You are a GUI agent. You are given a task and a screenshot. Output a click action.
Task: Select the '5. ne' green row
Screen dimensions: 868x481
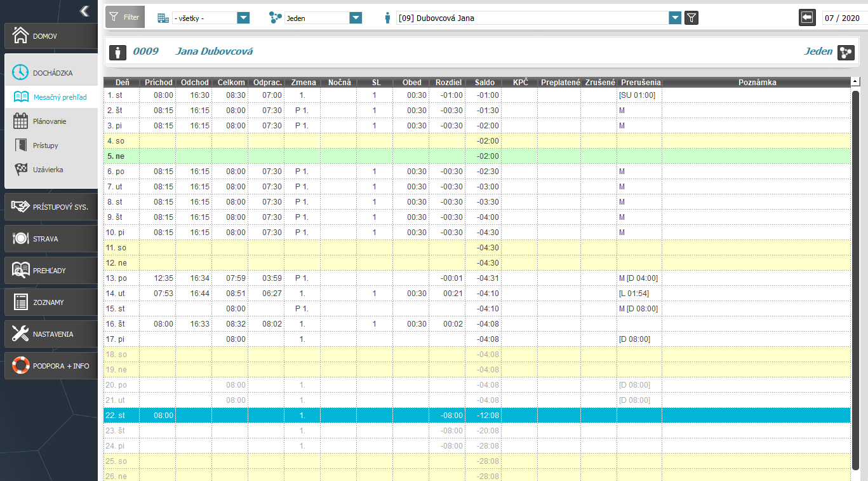pos(477,156)
